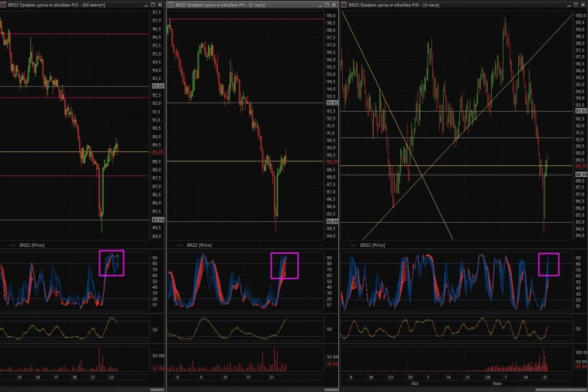Select the magenta rectangle in the 2-hour oscillator

pos(284,265)
